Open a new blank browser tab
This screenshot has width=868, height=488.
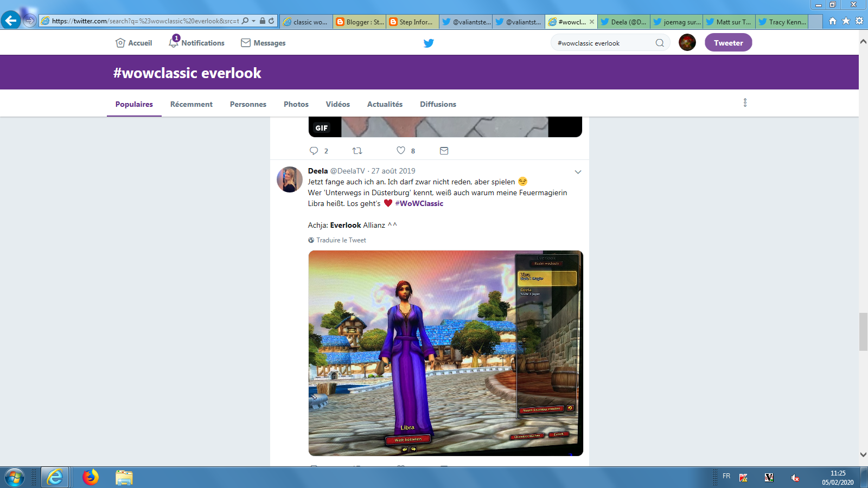click(x=815, y=22)
